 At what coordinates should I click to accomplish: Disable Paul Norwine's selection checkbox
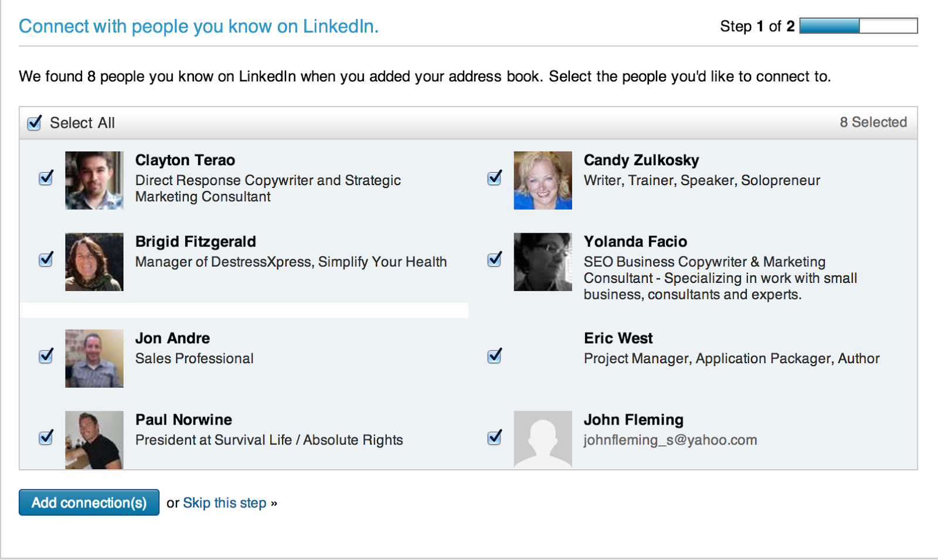coord(46,438)
